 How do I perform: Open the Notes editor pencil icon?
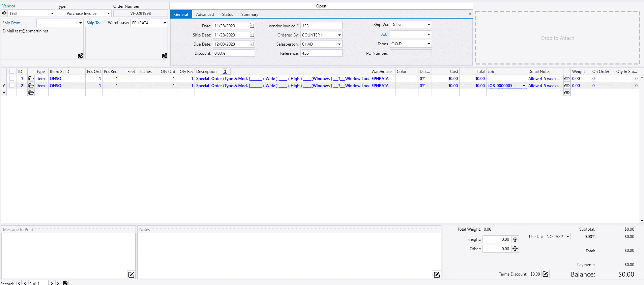[x=437, y=275]
